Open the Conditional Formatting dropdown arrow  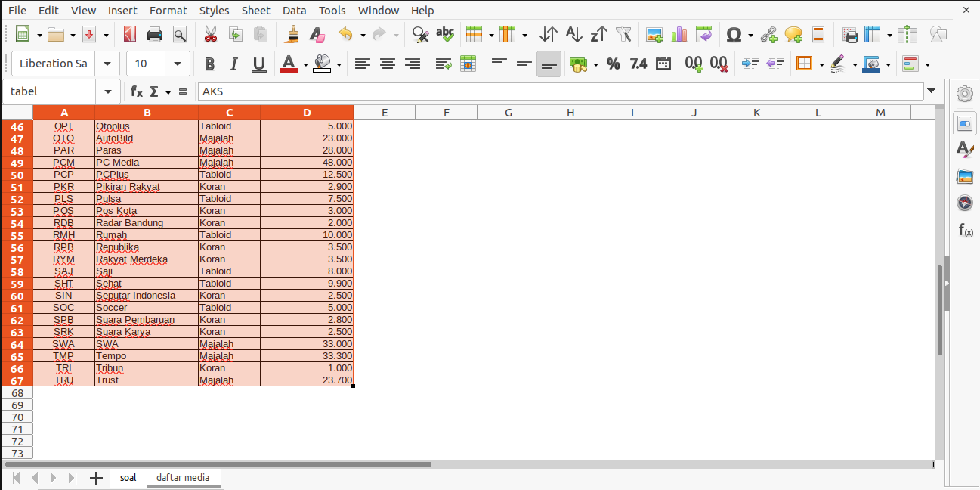927,64
